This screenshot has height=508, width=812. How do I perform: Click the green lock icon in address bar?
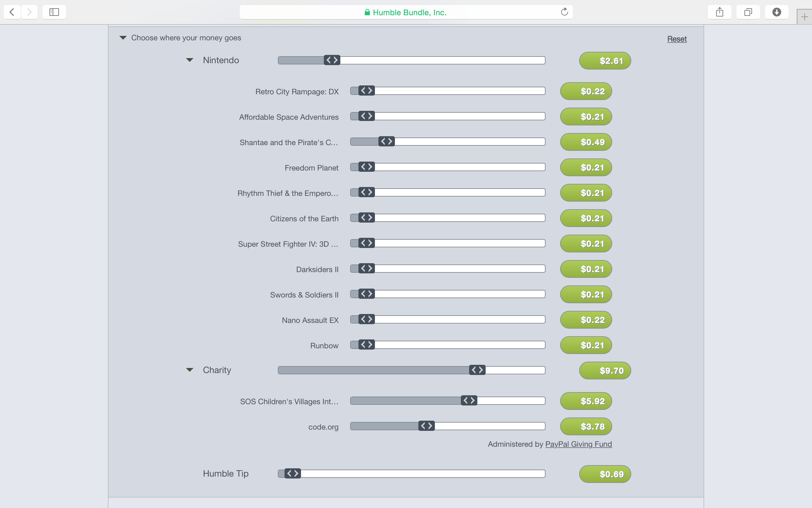click(367, 12)
